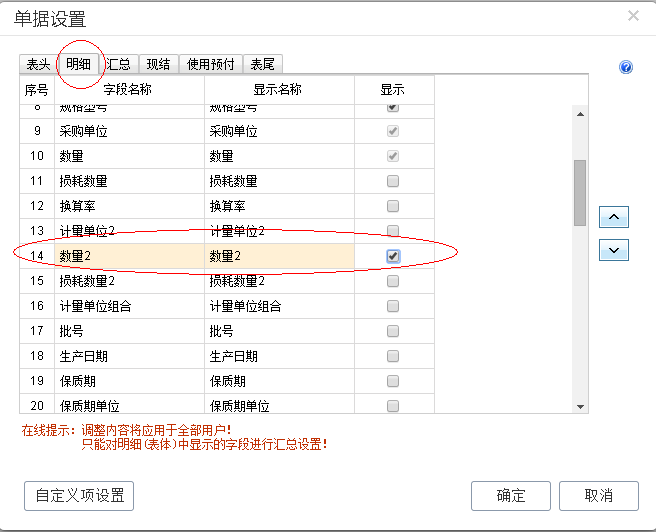
Task: Open 自定义项设置
Action: pos(79,495)
